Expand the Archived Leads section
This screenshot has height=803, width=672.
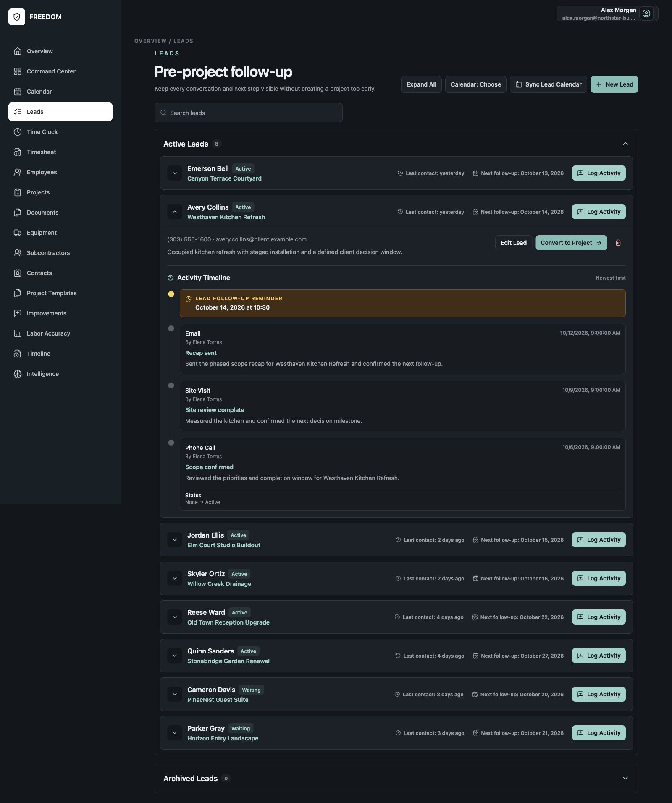(625, 778)
